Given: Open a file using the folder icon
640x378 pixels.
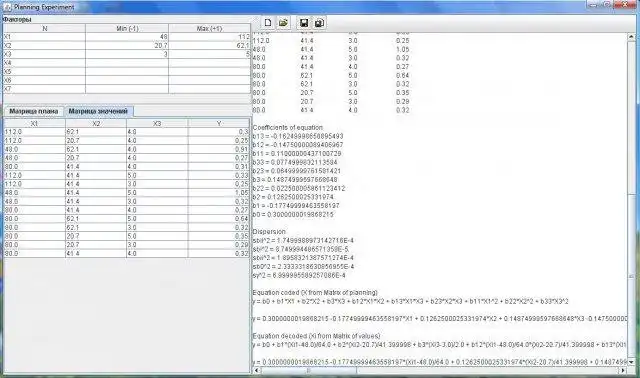Looking at the screenshot, I should click(x=283, y=23).
